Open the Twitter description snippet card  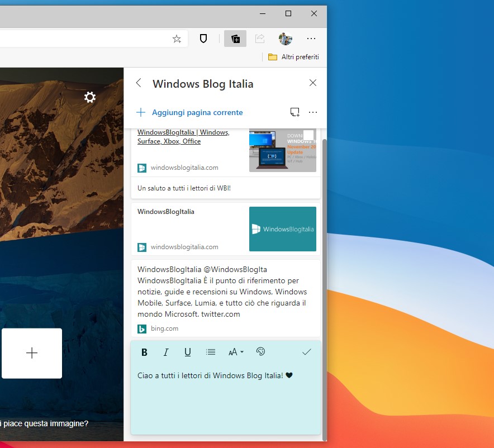coord(226,298)
